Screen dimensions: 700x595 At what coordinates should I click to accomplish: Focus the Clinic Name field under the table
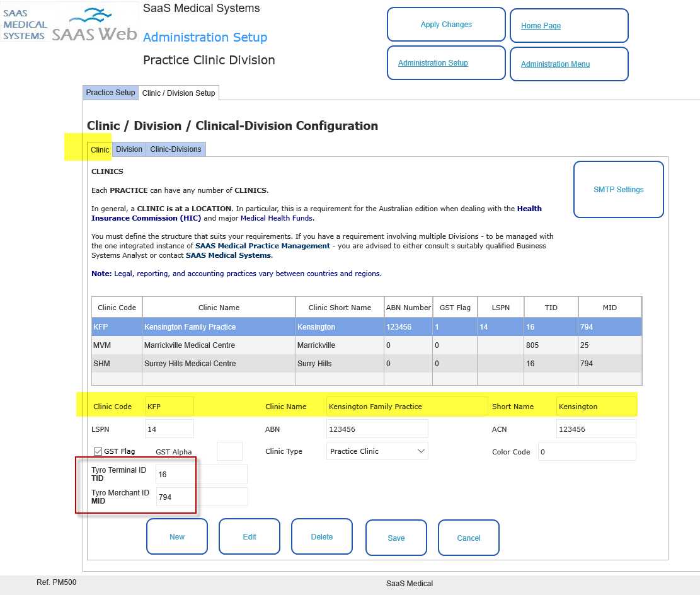pyautogui.click(x=406, y=407)
